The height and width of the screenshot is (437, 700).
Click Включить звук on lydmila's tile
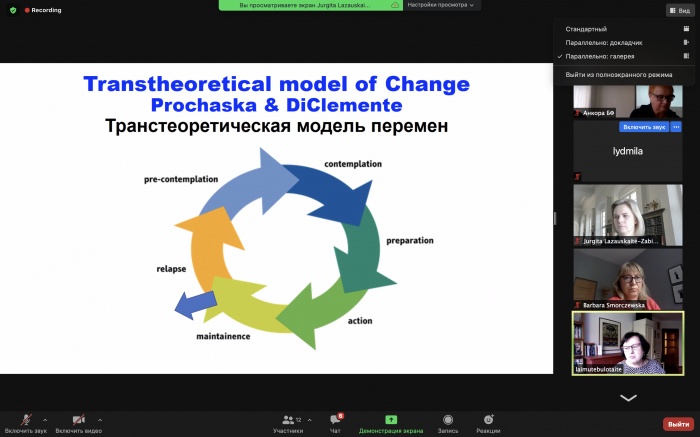point(644,127)
